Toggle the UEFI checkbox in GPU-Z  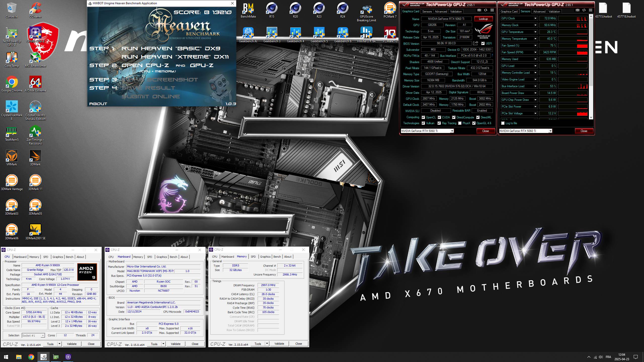(483, 43)
